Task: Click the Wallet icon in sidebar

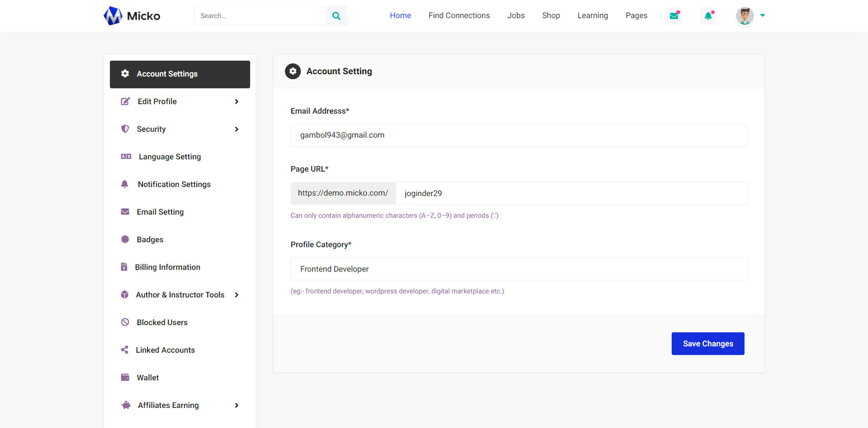Action: tap(125, 377)
